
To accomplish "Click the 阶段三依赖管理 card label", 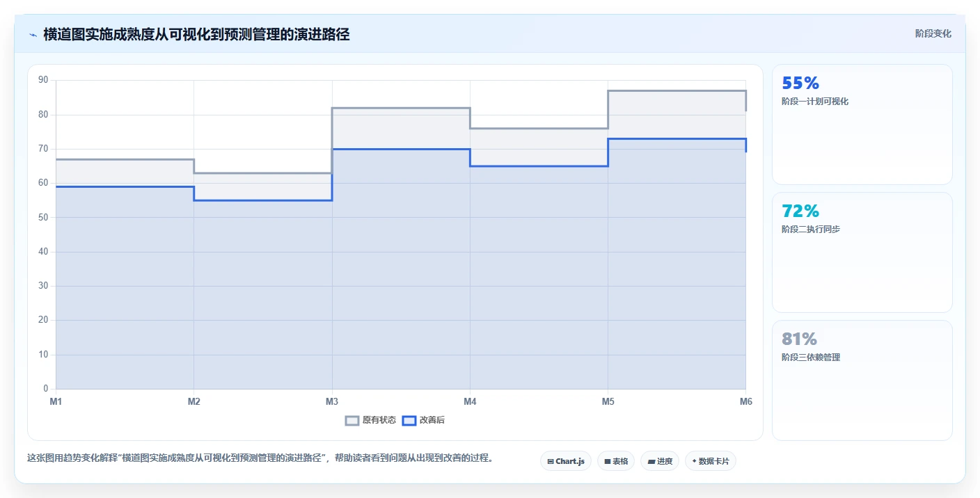I will pos(811,358).
